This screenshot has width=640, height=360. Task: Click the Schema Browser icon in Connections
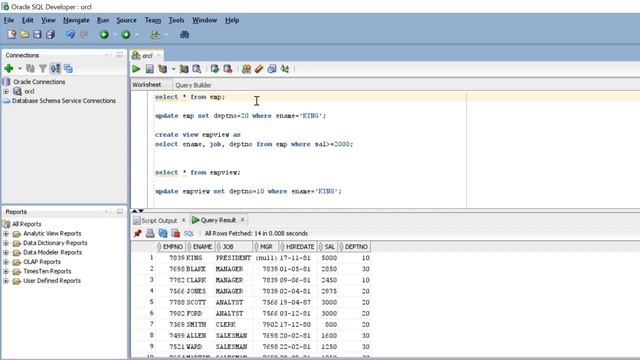pos(68,69)
